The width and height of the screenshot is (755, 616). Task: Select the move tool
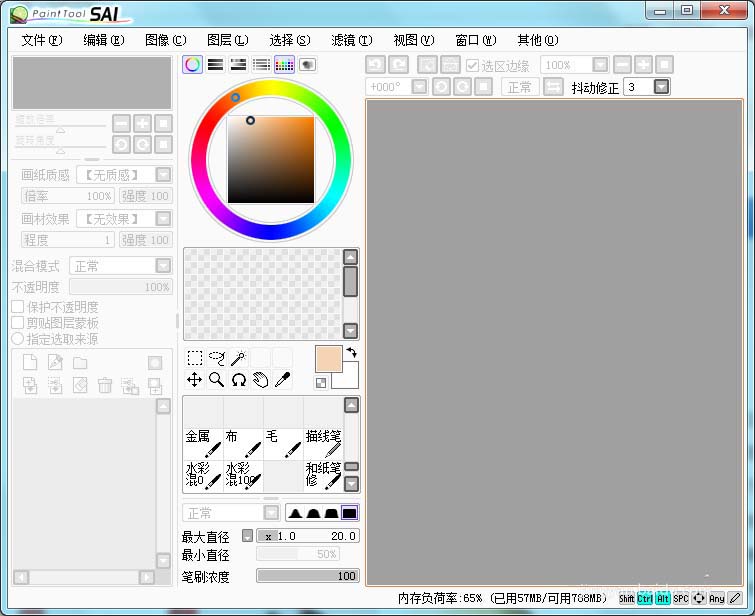195,380
